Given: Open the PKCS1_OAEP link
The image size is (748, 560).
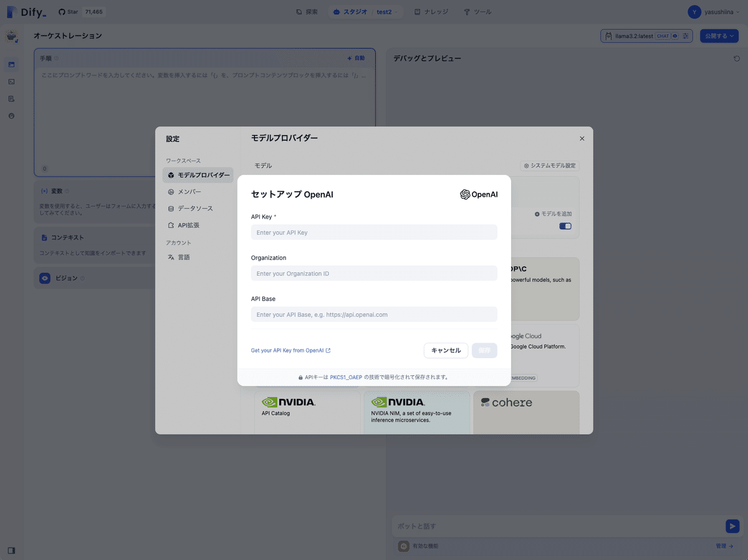Looking at the screenshot, I should (346, 377).
